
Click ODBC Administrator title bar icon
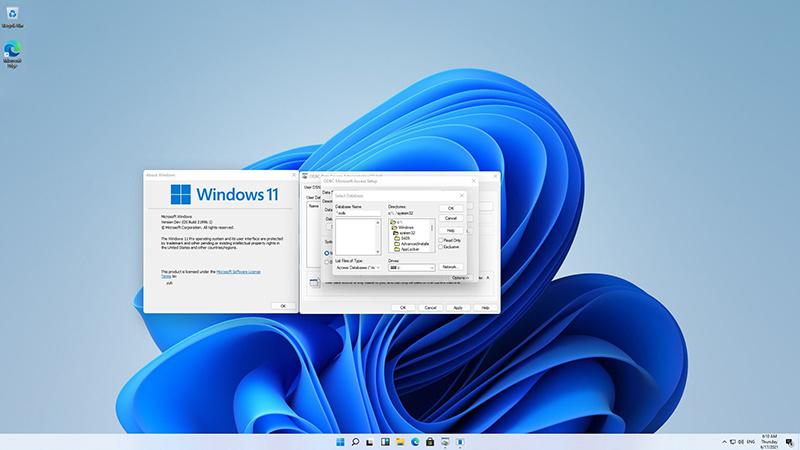[305, 176]
